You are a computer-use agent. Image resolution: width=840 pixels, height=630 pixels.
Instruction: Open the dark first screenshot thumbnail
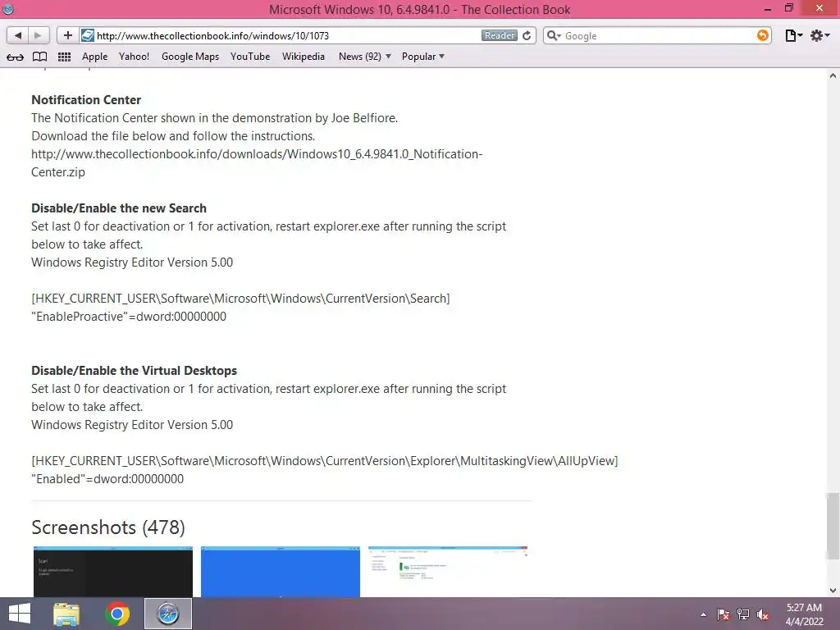point(113,572)
